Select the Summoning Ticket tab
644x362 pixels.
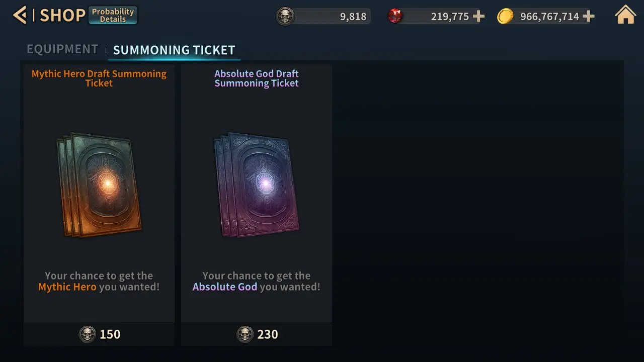(174, 50)
